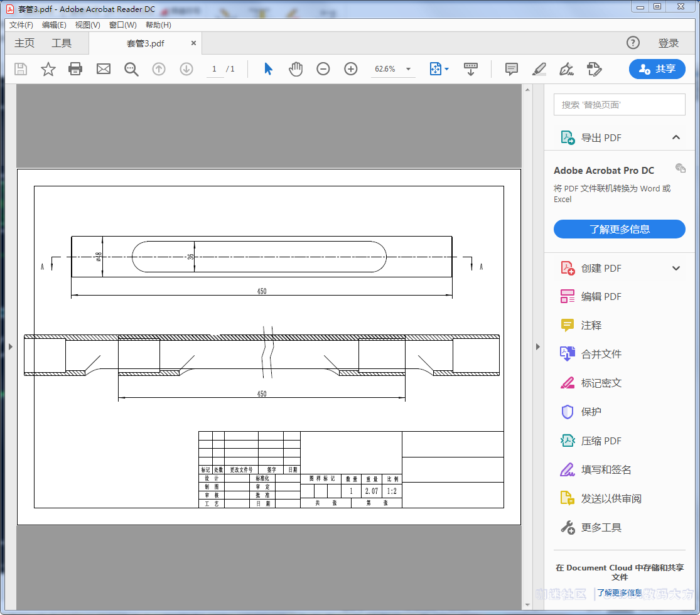700x615 pixels.
Task: Open the help question mark icon
Action: coord(633,43)
